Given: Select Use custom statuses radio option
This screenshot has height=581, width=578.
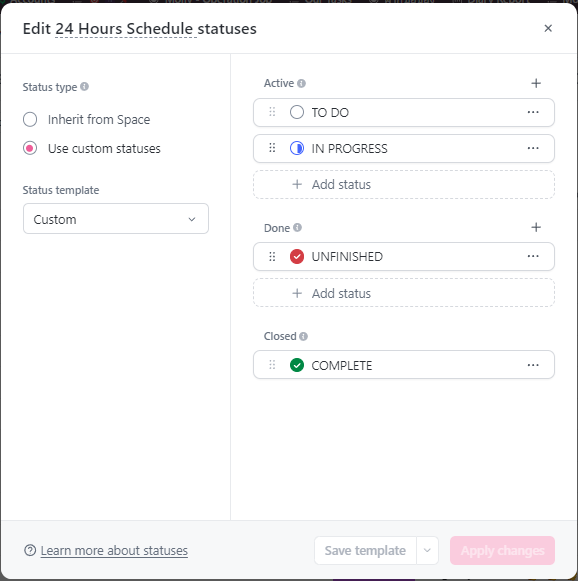Looking at the screenshot, I should (x=30, y=148).
